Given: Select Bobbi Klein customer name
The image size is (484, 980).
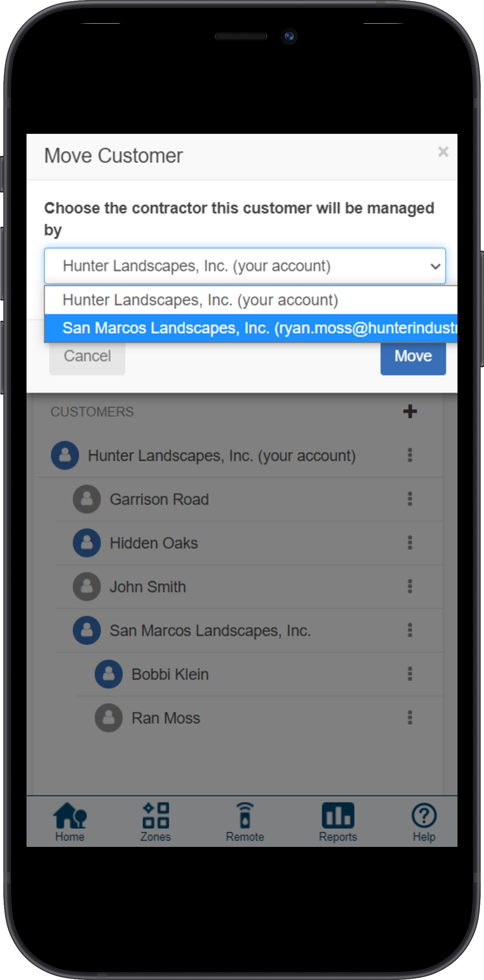Looking at the screenshot, I should click(x=170, y=674).
